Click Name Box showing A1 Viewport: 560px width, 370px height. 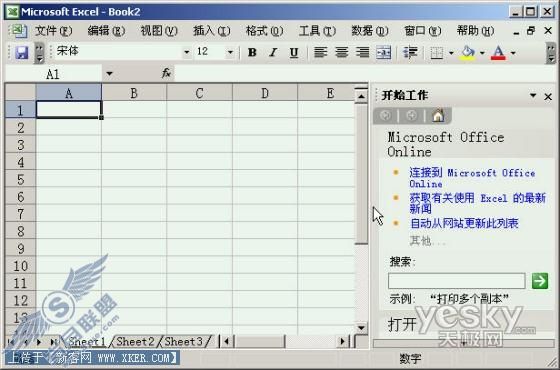point(54,74)
